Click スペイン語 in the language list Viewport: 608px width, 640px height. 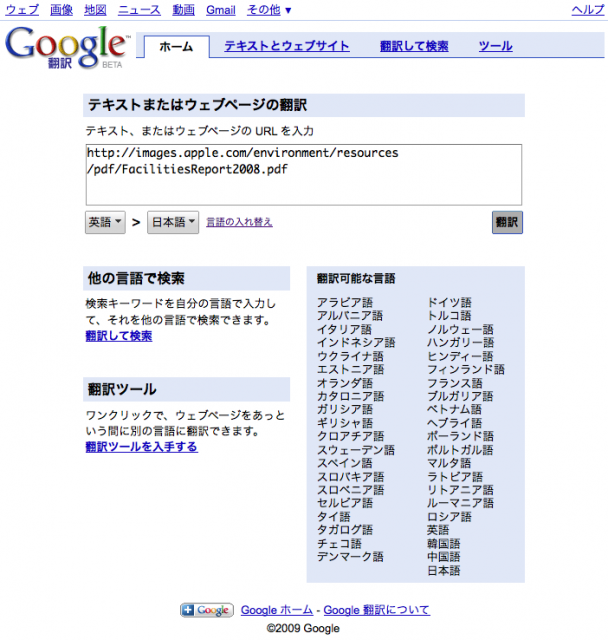coord(345,463)
